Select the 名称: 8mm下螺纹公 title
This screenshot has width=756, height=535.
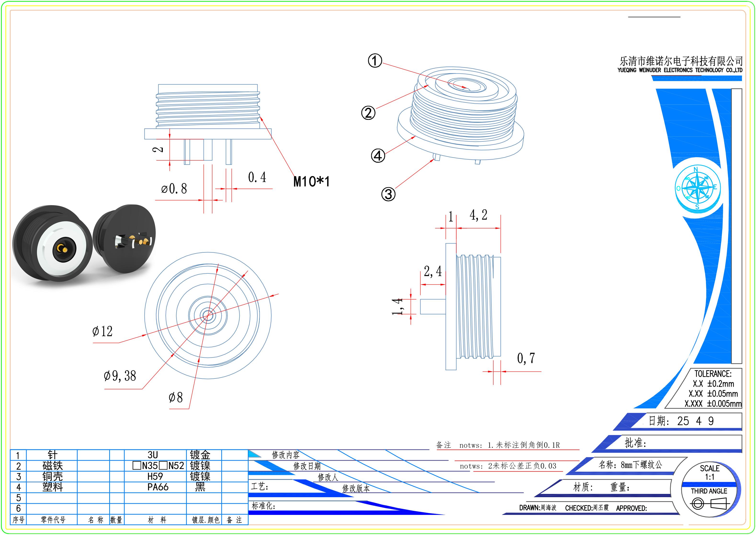click(x=630, y=465)
